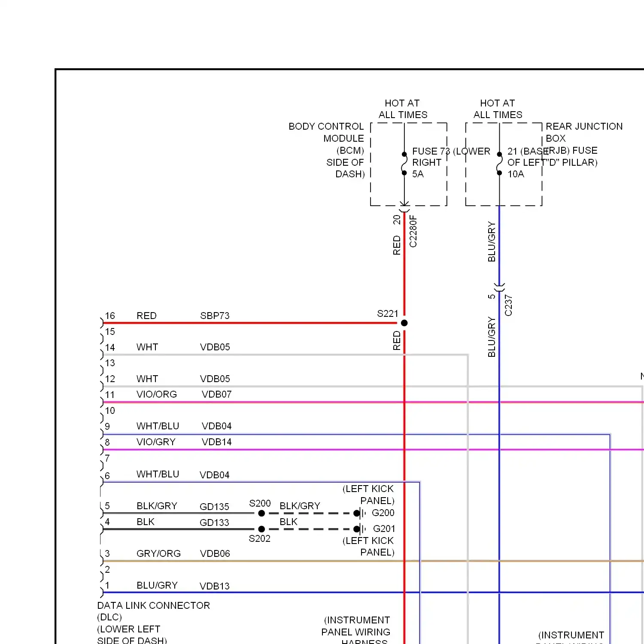
Task: Click HOT AT ALL TIMES above RJB fuse
Action: 498,109
